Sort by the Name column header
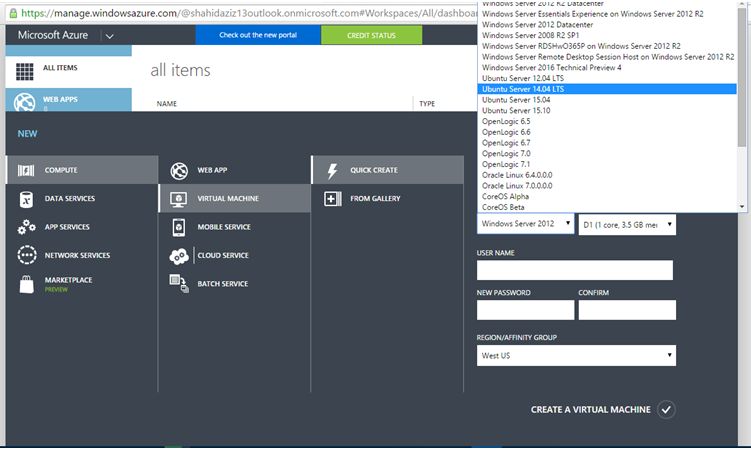The height and width of the screenshot is (450, 751). (167, 103)
